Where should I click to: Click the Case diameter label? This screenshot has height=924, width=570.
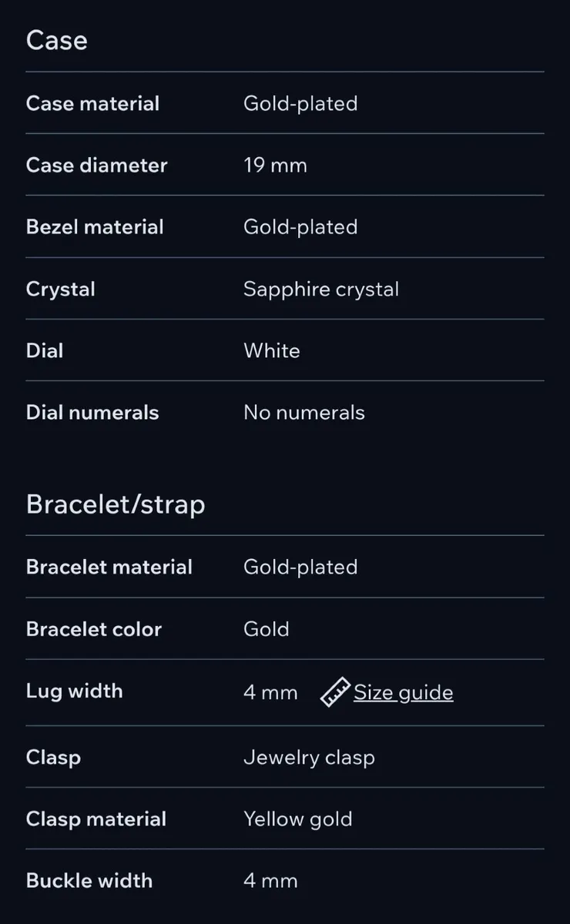click(x=96, y=165)
